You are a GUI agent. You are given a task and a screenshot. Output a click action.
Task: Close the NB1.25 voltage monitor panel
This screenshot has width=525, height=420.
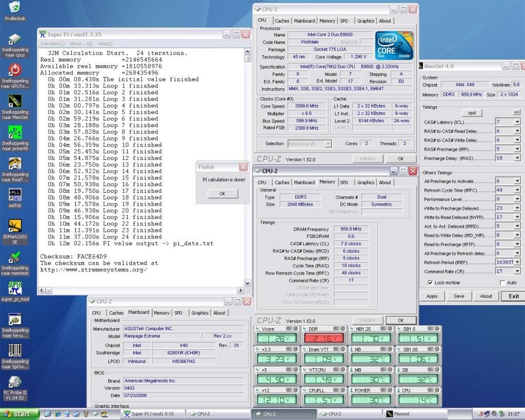click(390, 329)
